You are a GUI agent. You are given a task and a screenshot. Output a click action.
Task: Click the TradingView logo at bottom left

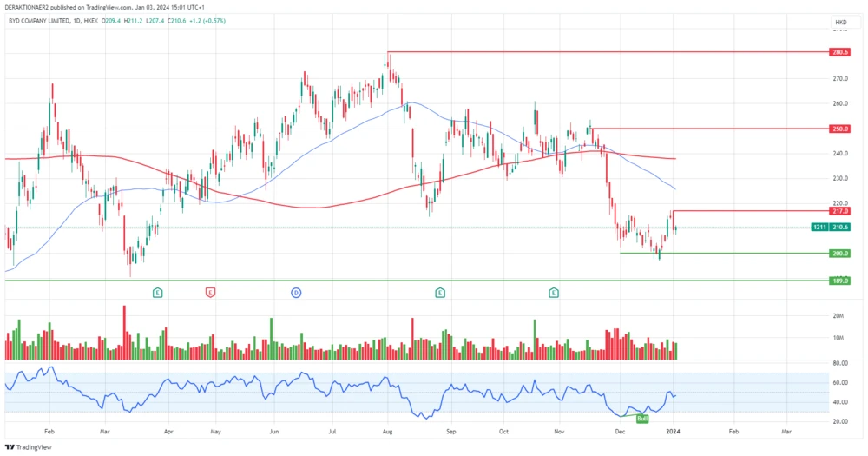(29, 446)
